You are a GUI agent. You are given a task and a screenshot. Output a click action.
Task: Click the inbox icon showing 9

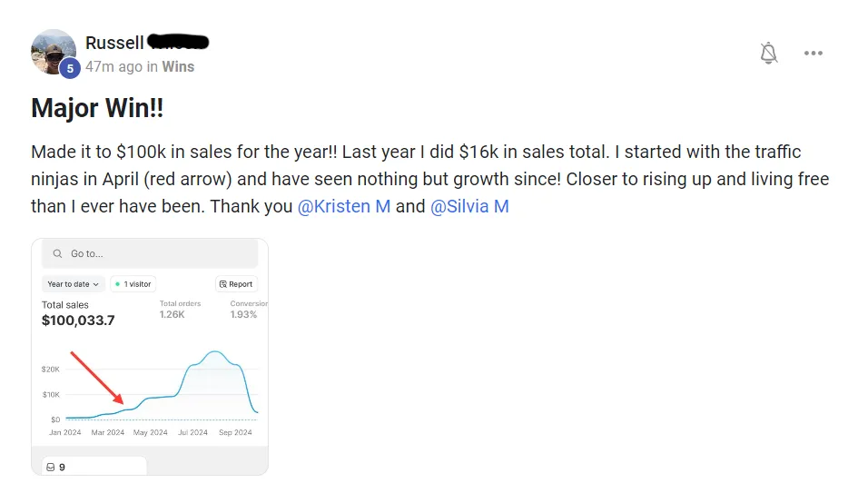[51, 467]
